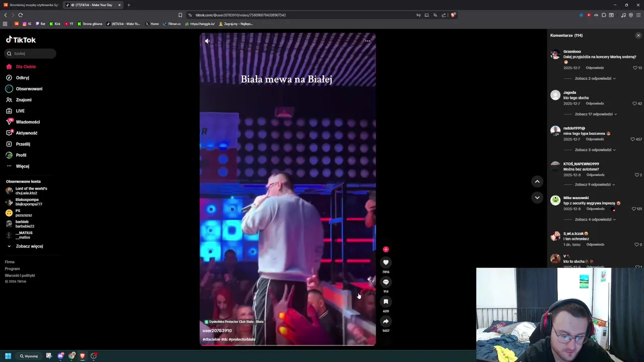Click the address bar URL
Screen dimensions: 644x362
tap(240, 15)
